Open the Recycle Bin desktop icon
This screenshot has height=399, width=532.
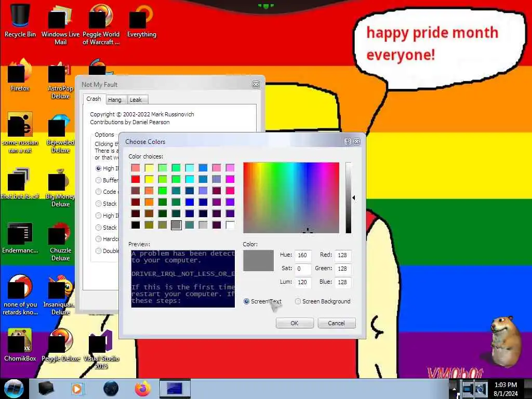coord(20,21)
